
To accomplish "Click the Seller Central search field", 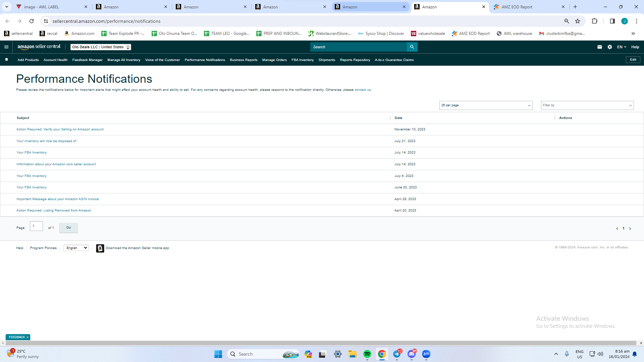I will 358,47.
